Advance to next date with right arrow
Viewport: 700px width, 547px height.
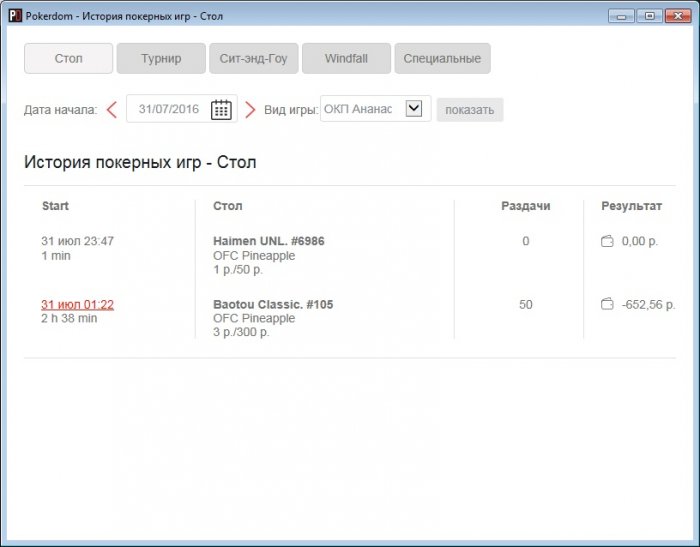coord(250,110)
